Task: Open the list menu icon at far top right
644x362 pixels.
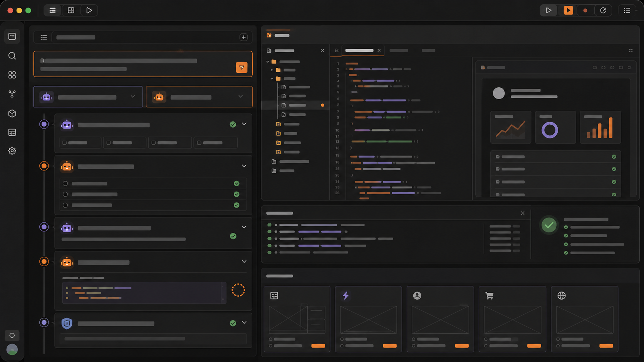Action: 627,10
